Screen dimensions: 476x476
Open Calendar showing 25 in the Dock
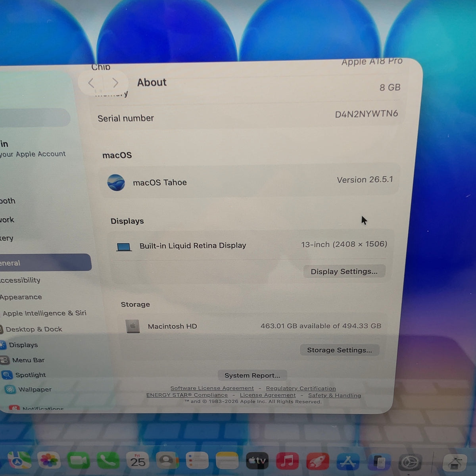click(x=138, y=461)
